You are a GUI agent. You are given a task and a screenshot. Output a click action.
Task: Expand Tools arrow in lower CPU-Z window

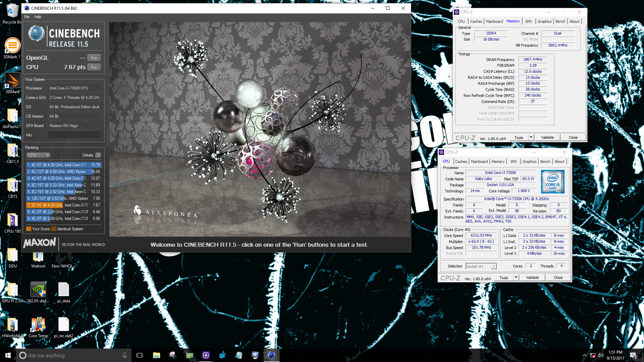click(516, 278)
